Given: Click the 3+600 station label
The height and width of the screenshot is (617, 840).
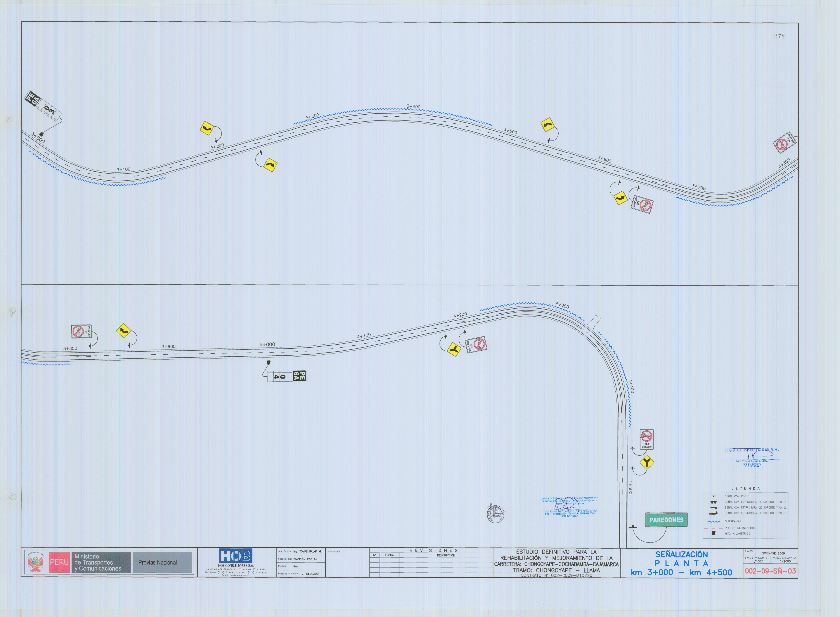Looking at the screenshot, I should click(605, 159).
